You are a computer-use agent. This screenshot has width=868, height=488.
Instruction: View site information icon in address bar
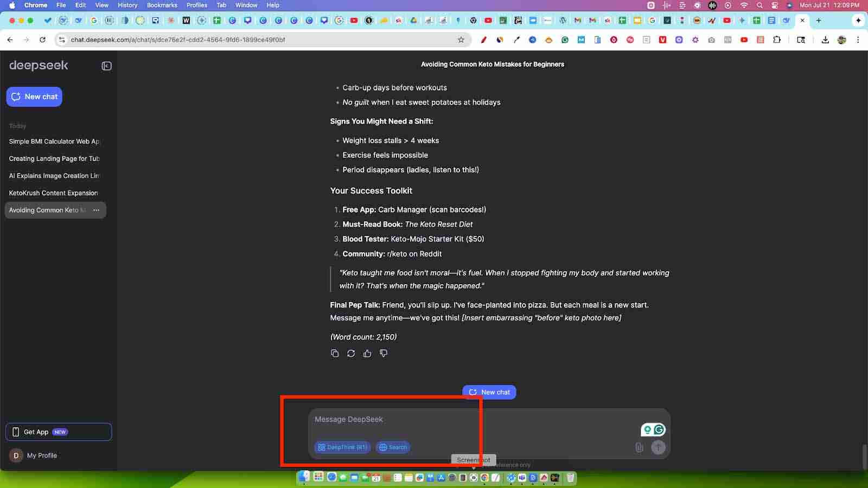pos(62,40)
